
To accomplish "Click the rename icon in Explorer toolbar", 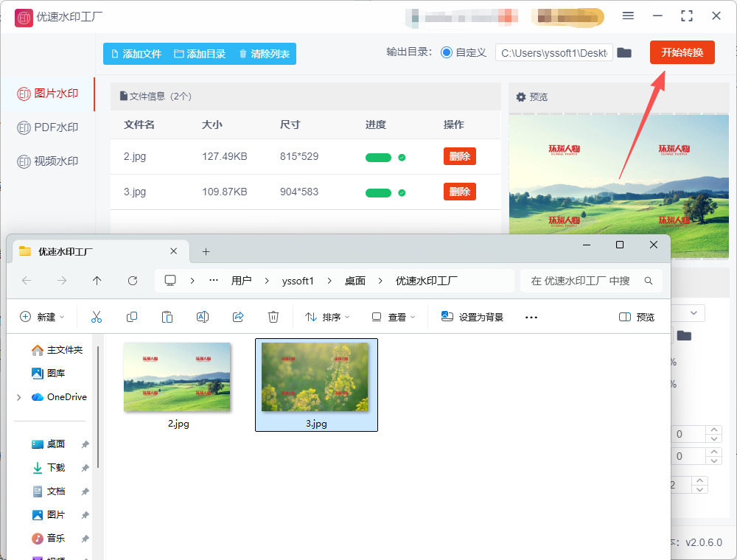I will coord(203,317).
